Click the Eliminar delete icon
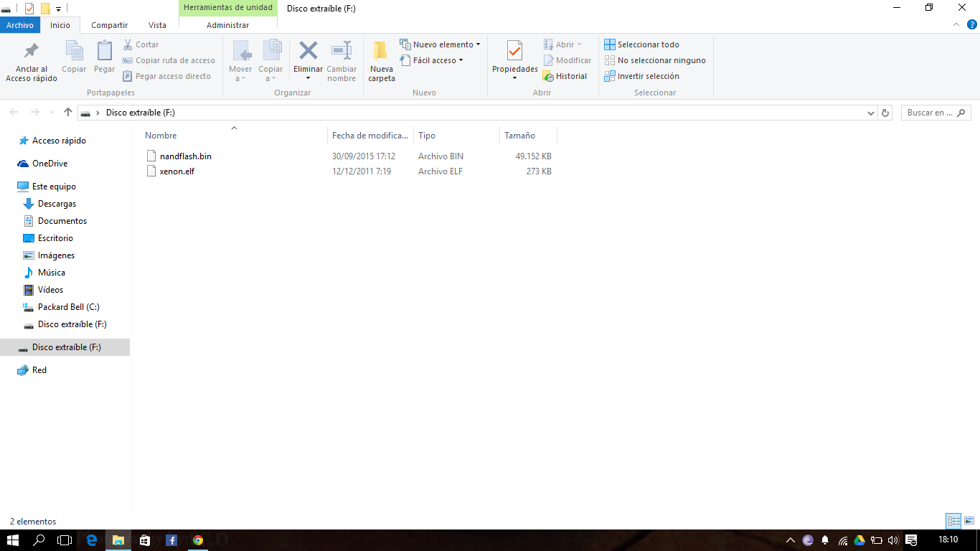Screen dimensions: 980x551 pos(308,52)
